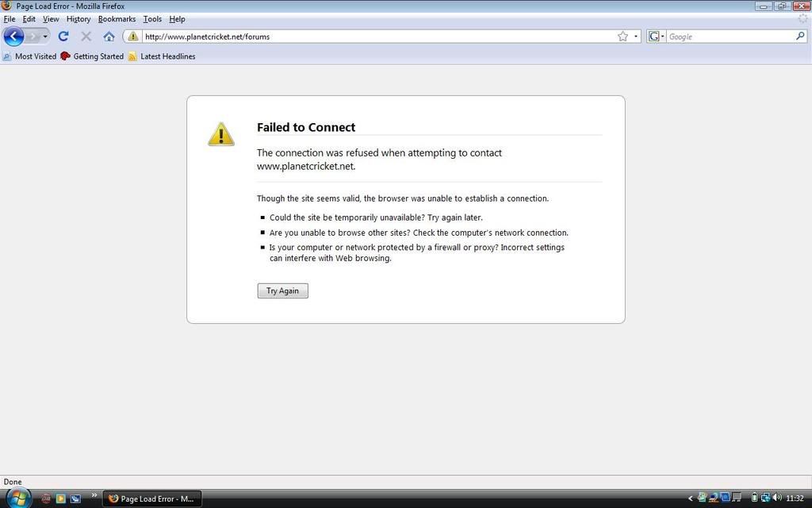The height and width of the screenshot is (508, 812).
Task: Open the address bar history dropdown
Action: click(x=636, y=37)
